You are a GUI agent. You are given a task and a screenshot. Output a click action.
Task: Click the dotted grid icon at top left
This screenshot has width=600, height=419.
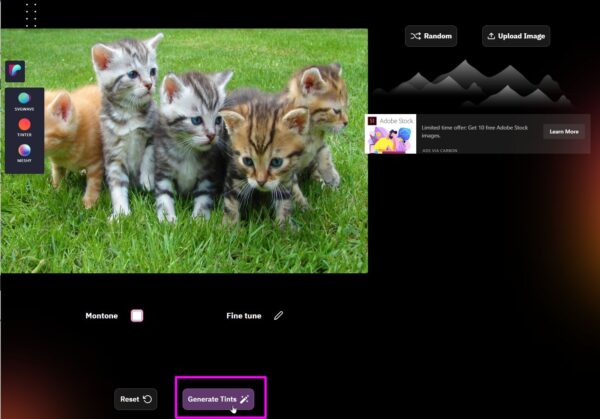pyautogui.click(x=31, y=15)
